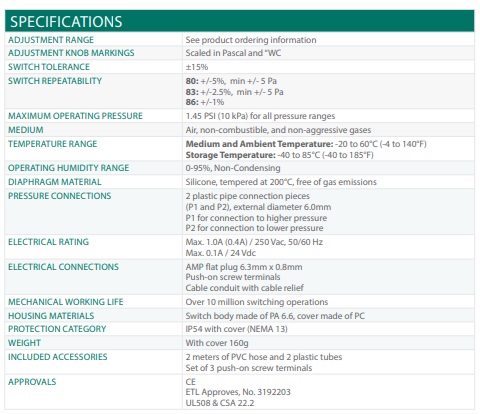Click '2 meters of PVC hose and 2 plastic tubes'
The width and height of the screenshot is (480, 414).
[264, 357]
